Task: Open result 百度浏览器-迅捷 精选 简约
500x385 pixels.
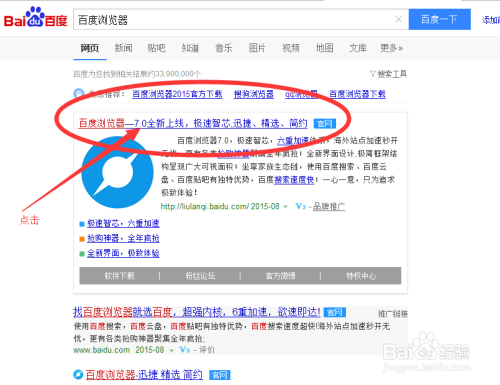Action: [144, 375]
